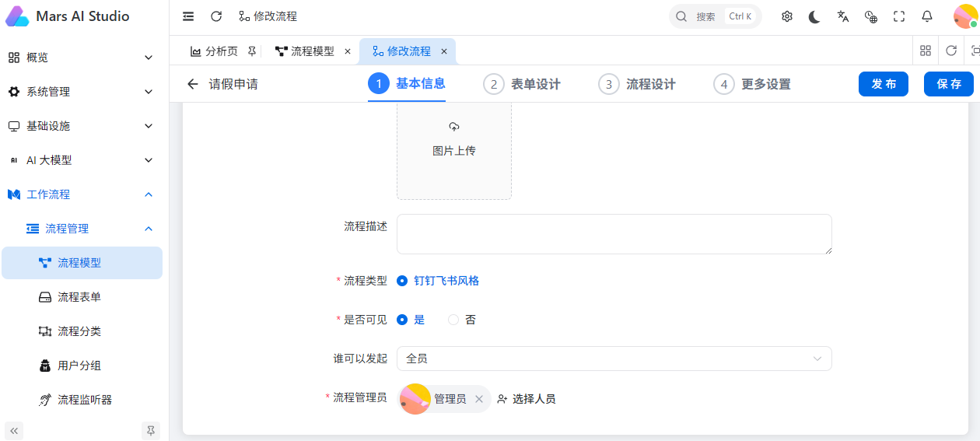Click the Mars AI Studio logo

point(17,16)
